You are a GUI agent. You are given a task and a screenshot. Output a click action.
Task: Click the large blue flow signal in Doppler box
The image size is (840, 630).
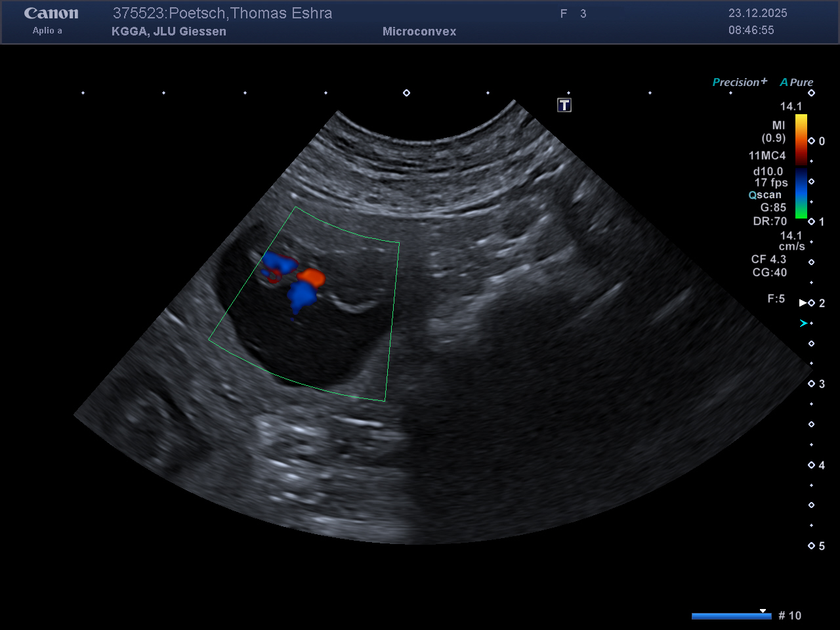302,295
